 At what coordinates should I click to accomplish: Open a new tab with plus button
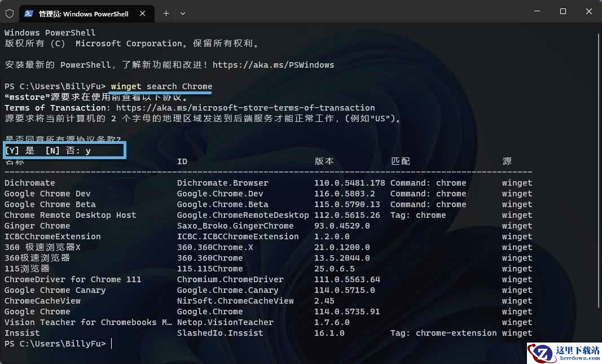166,14
